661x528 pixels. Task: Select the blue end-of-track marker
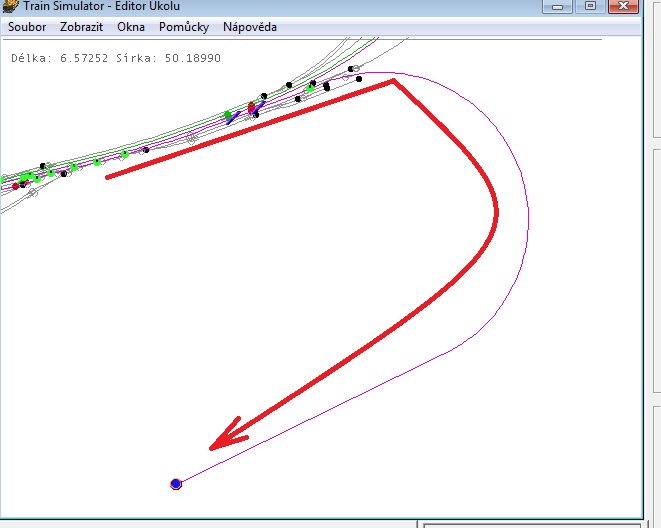(176, 484)
